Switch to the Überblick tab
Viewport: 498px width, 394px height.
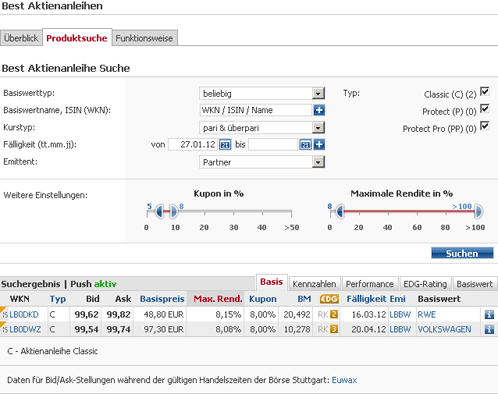21,38
